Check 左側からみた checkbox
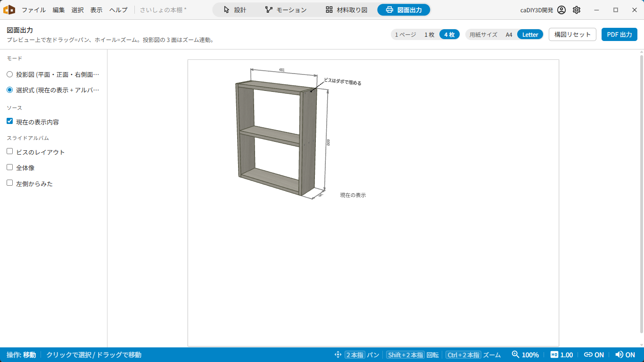 pos(9,183)
